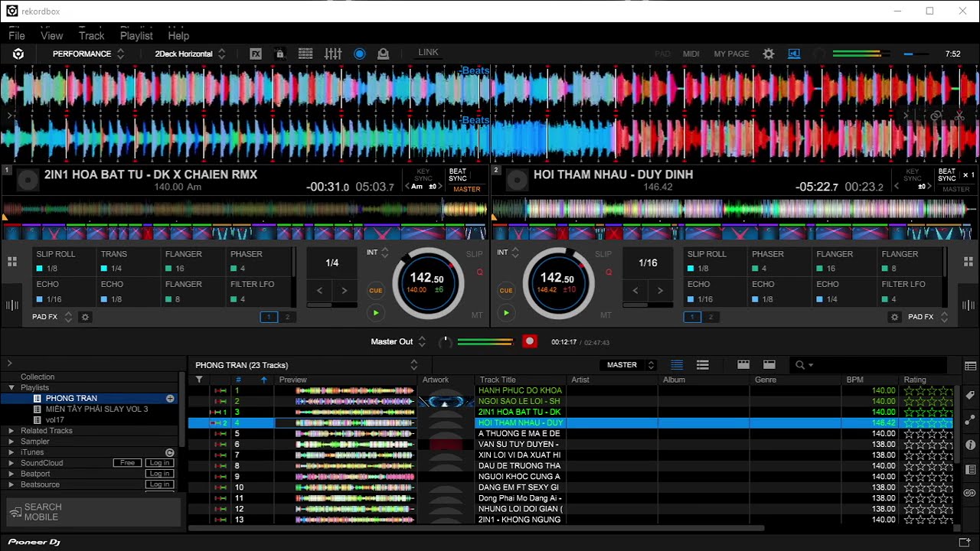This screenshot has height=551, width=980.
Task: Expand the SoundCloud tree node
Action: 11,463
